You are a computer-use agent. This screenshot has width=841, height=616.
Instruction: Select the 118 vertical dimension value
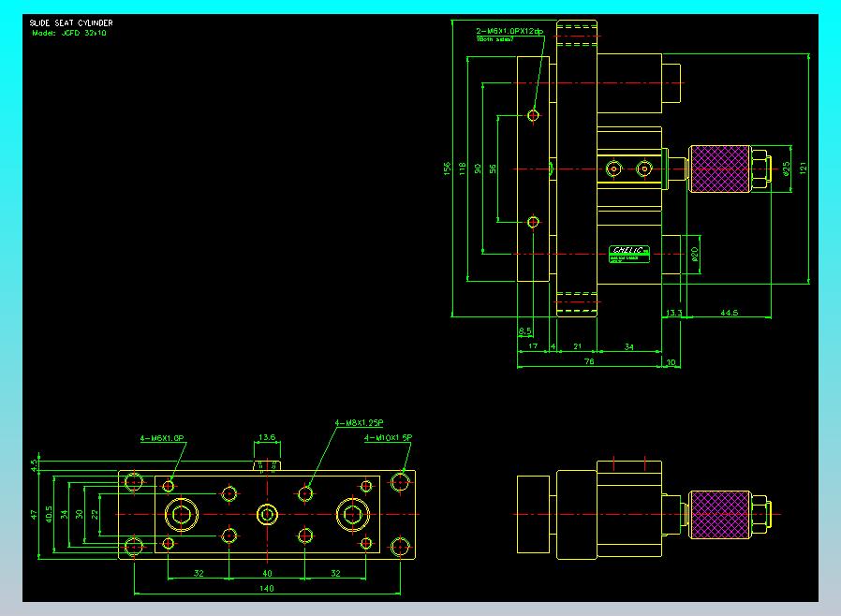pyautogui.click(x=463, y=169)
